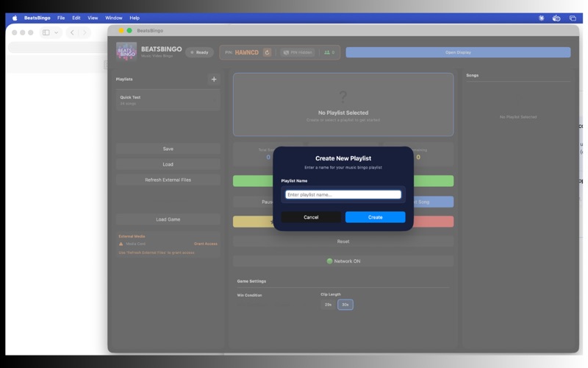Click the Create button in the dialog
588x368 pixels.
click(375, 217)
